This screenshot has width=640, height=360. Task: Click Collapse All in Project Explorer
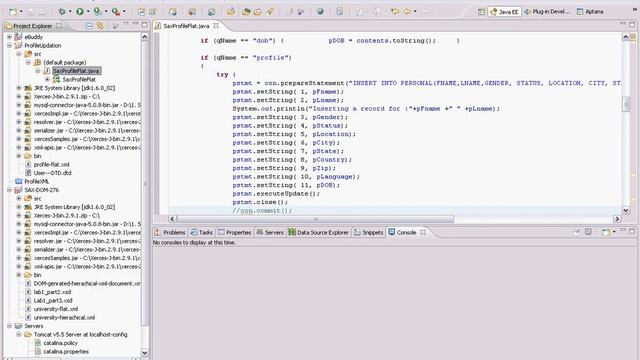(89, 26)
